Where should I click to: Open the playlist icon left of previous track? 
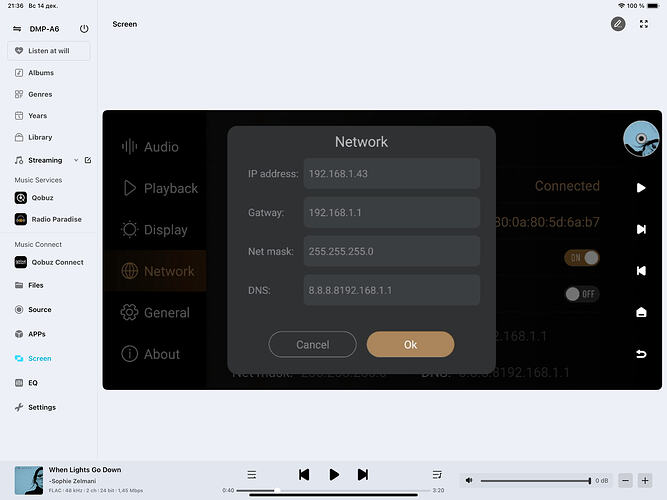[252, 474]
